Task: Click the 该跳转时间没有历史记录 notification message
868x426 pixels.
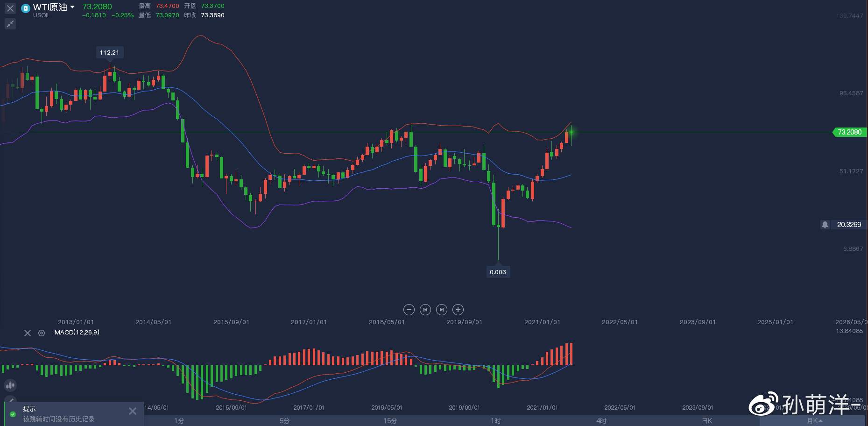Action: click(x=59, y=419)
